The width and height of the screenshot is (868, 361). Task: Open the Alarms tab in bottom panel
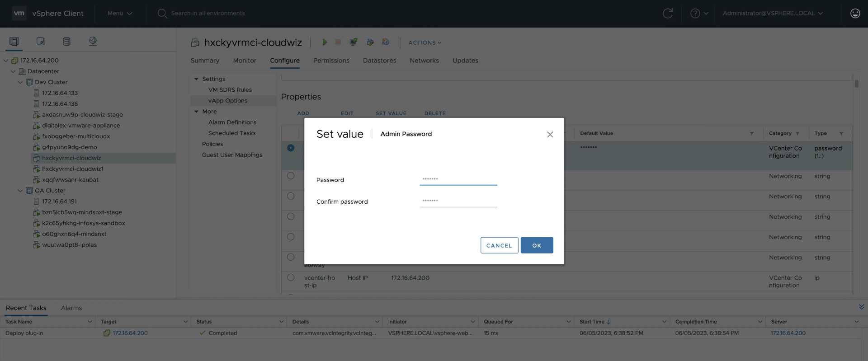click(x=71, y=308)
